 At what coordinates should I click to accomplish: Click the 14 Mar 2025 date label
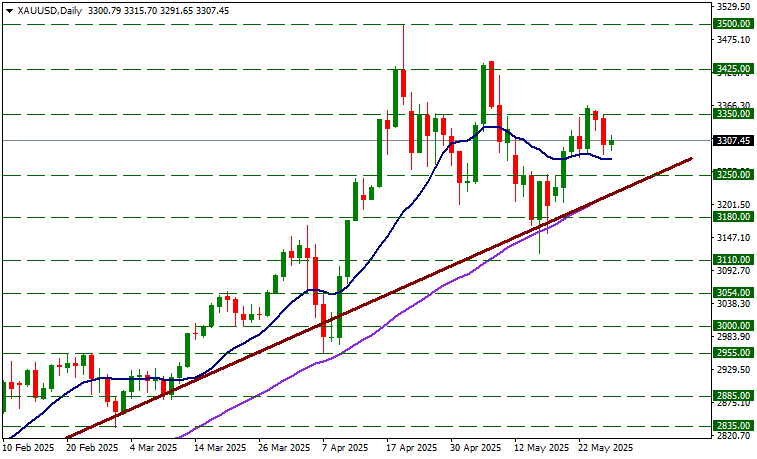click(220, 448)
